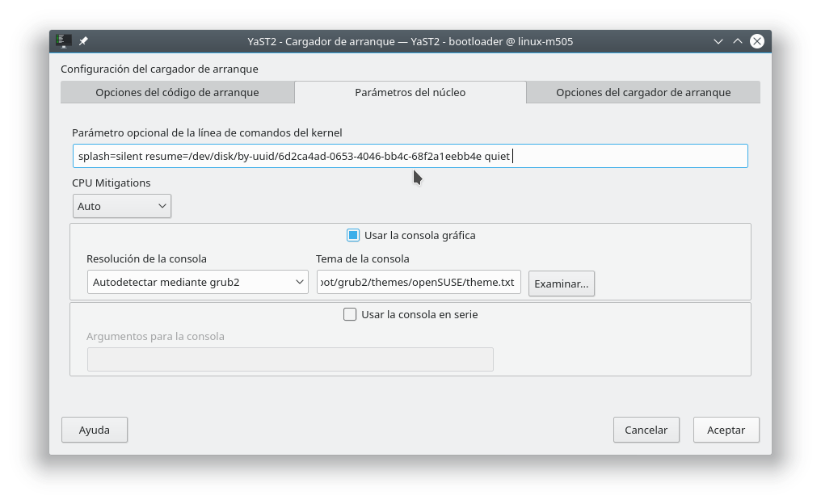This screenshot has width=821, height=504.
Task: Confirm changes with Aceptar
Action: (x=726, y=430)
